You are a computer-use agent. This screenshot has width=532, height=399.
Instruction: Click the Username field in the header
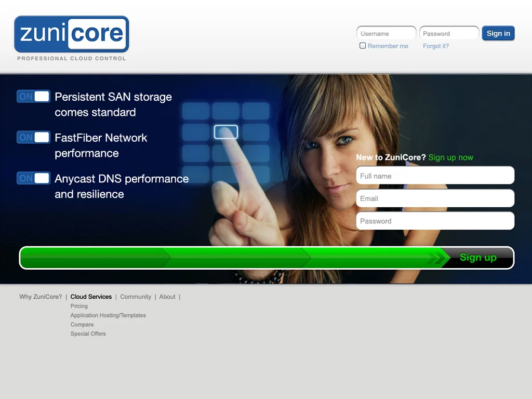click(386, 33)
